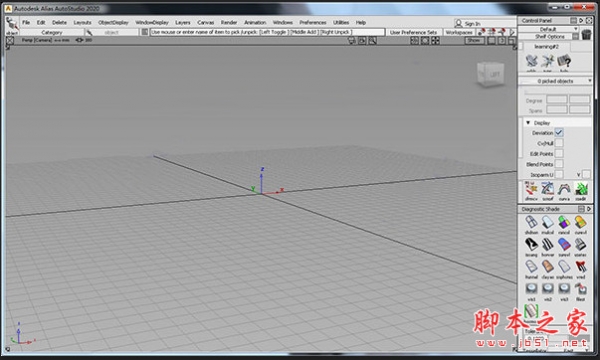Apply the mulcol multi-color shade

548,222
